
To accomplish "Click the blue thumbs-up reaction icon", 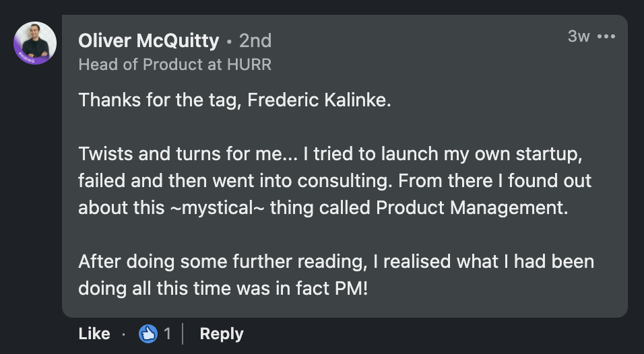I will pos(148,333).
